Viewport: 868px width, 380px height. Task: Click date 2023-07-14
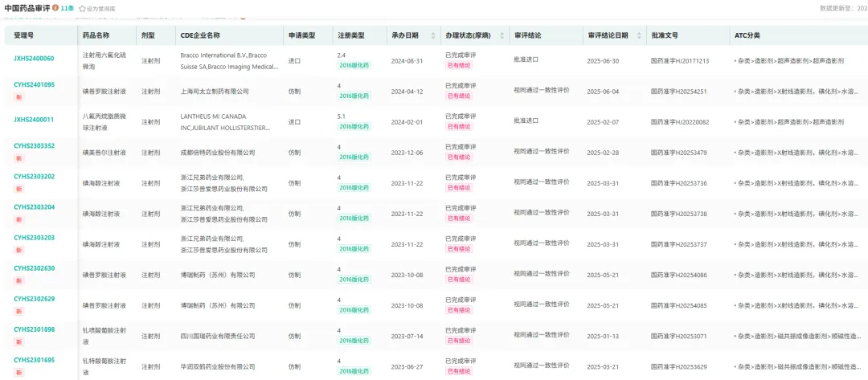tap(407, 336)
